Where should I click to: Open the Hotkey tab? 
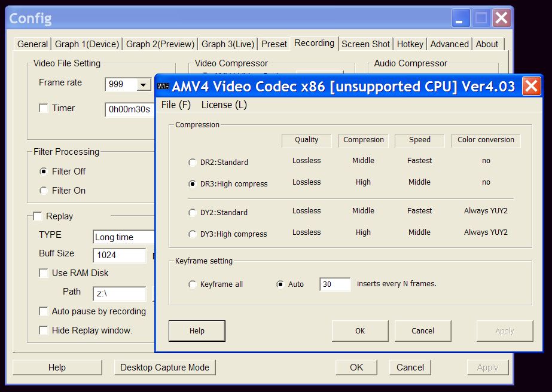pyautogui.click(x=410, y=44)
